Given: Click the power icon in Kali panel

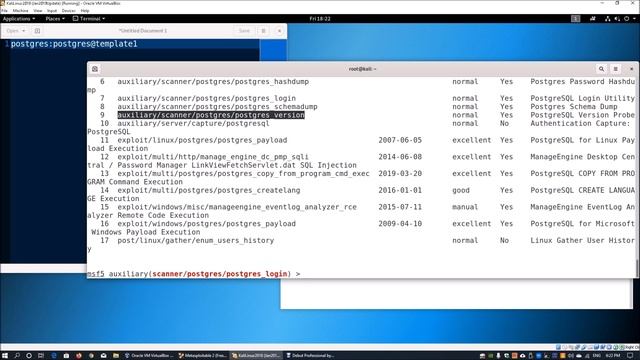Looking at the screenshot, I should tap(627, 19).
